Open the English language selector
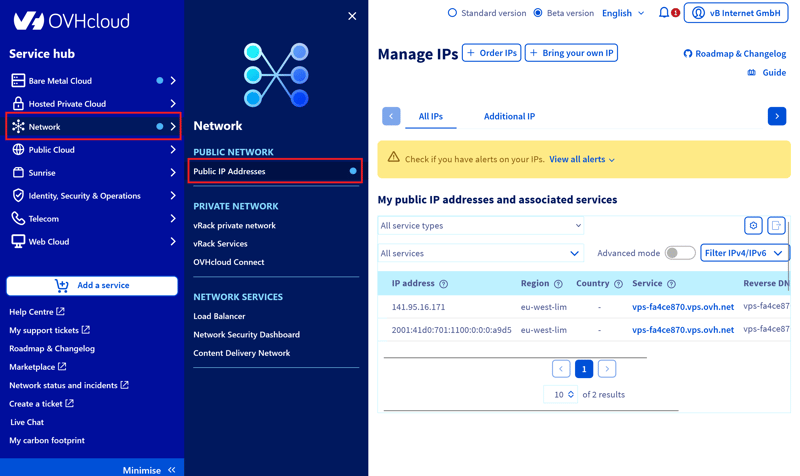 (623, 13)
